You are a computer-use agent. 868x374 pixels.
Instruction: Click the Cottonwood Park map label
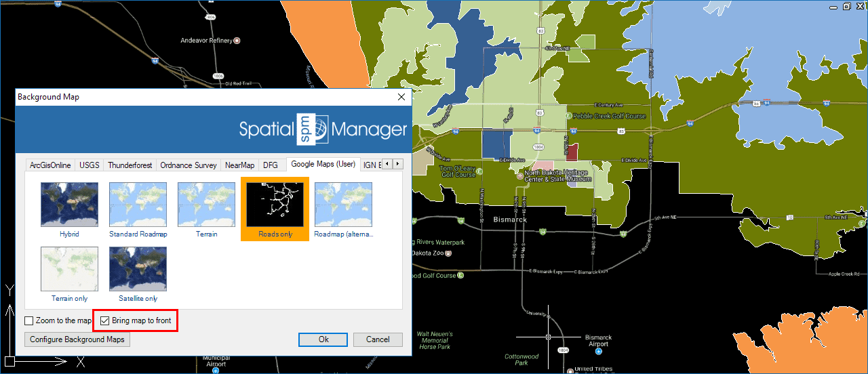pyautogui.click(x=521, y=360)
